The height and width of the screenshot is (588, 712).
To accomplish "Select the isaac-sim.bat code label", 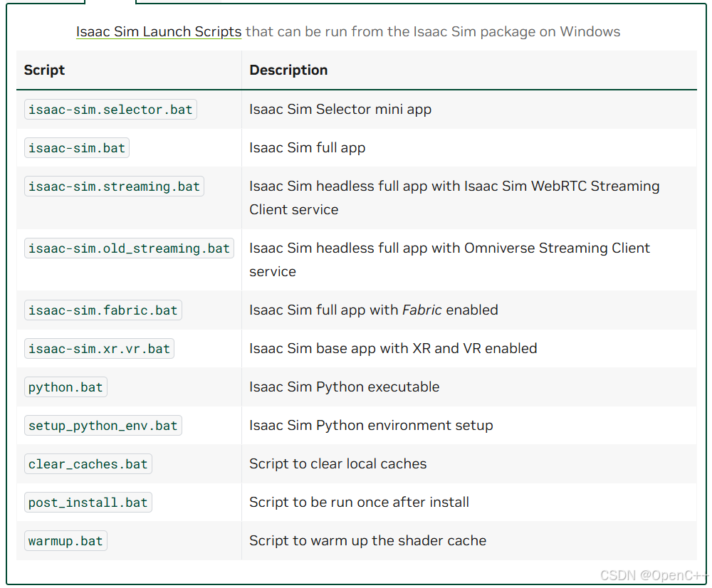I will point(77,148).
